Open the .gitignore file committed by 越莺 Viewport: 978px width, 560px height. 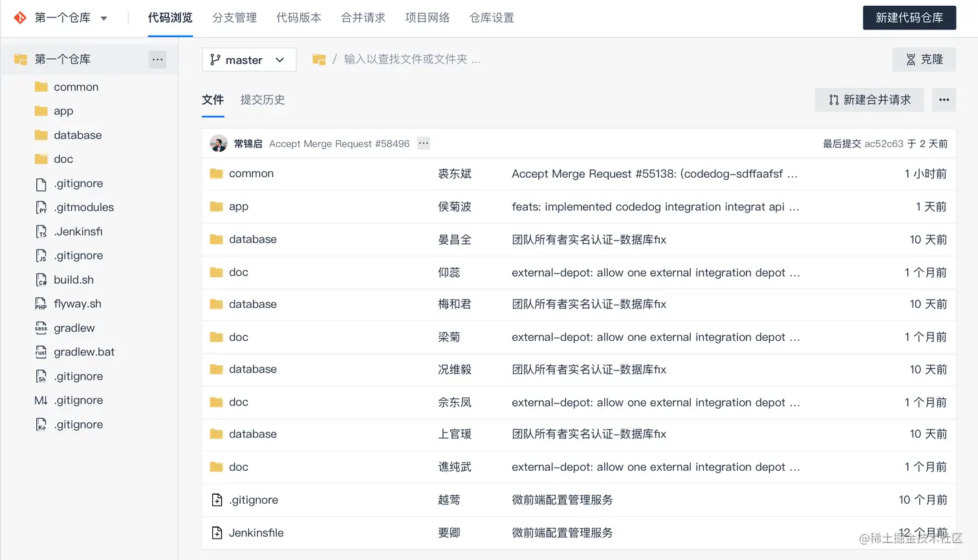254,500
